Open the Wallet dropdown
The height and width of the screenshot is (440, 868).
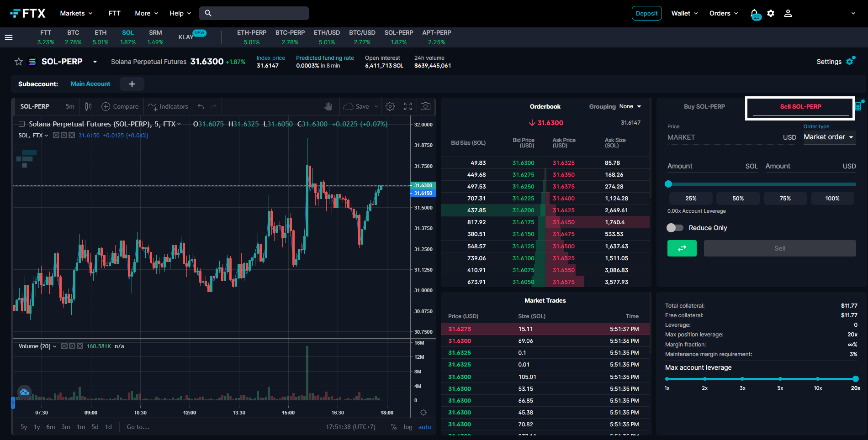(x=684, y=13)
